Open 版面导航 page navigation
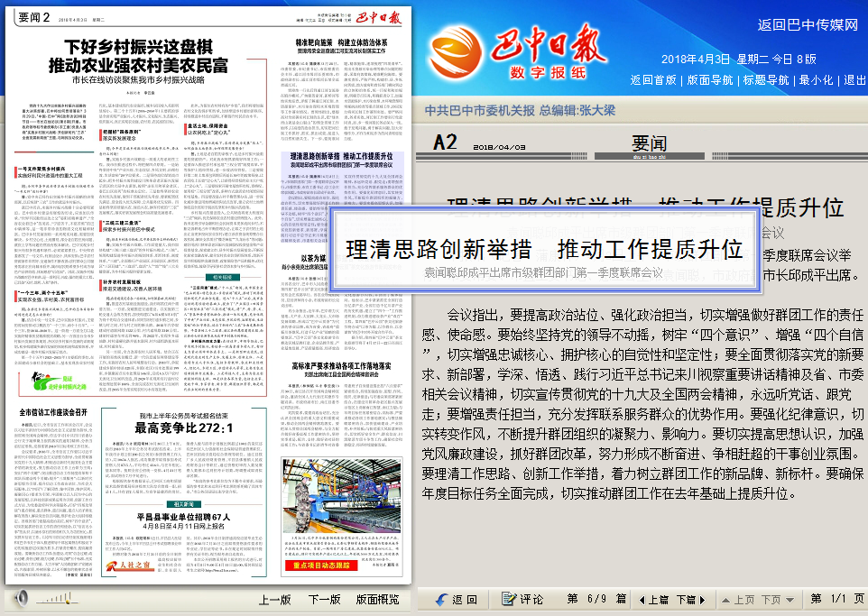 tap(710, 80)
